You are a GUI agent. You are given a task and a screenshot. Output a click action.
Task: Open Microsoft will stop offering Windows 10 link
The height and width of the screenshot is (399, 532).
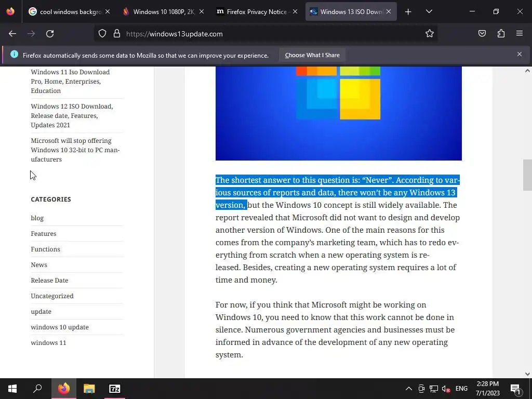(75, 150)
